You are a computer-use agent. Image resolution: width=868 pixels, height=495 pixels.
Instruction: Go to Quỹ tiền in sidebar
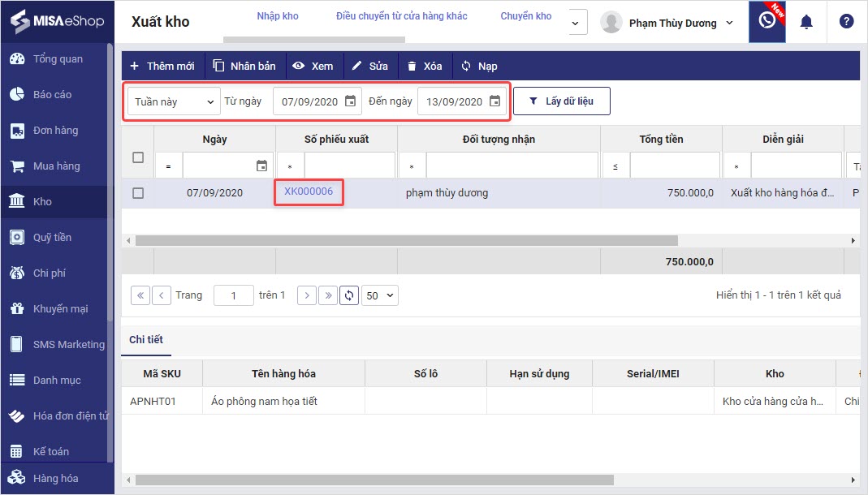click(52, 238)
